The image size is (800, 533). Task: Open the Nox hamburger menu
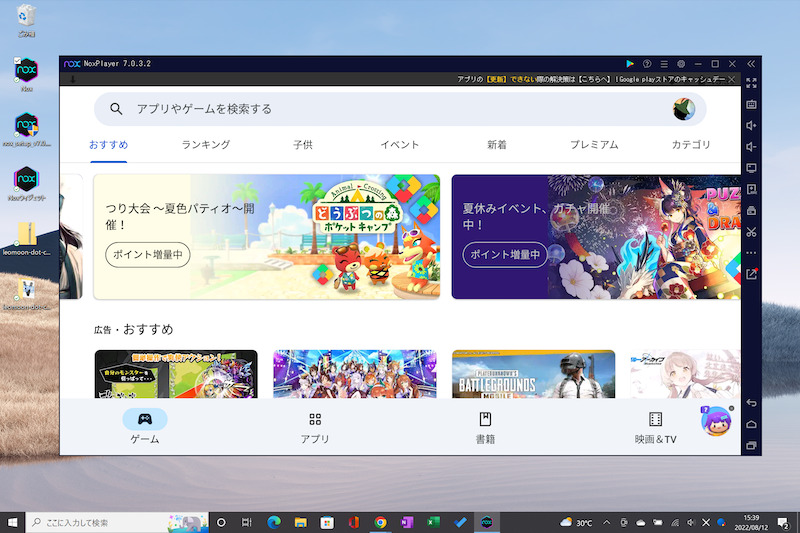coord(664,63)
